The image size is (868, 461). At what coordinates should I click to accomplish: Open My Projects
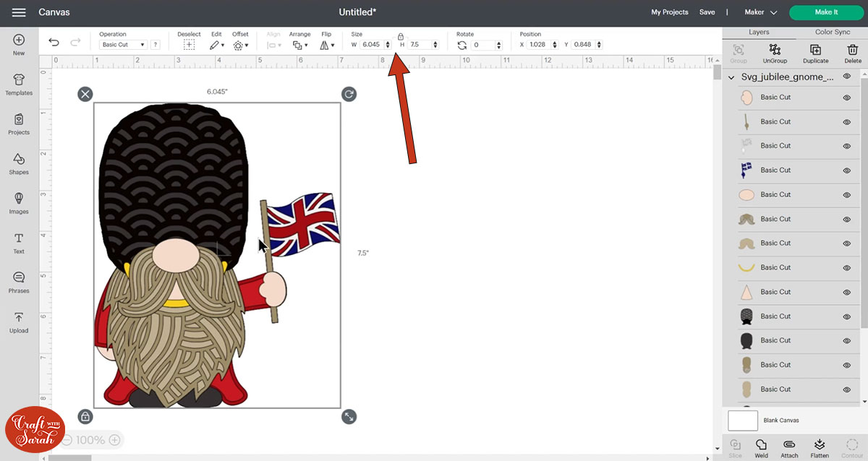pos(669,12)
